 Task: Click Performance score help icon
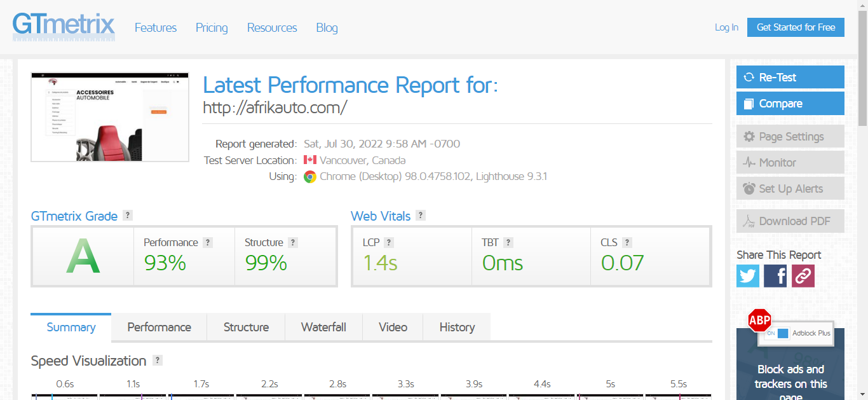[x=208, y=242]
